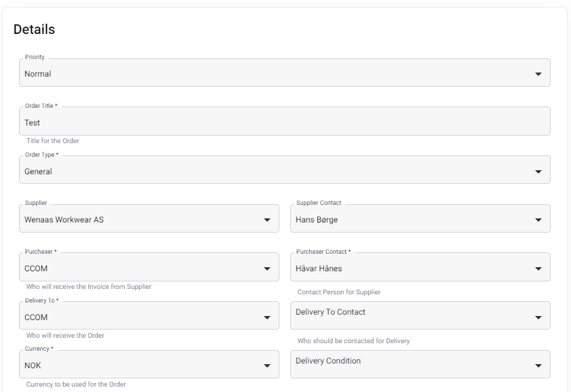
Task: Open the Supplier Contact dropdown arrow
Action: pos(538,220)
